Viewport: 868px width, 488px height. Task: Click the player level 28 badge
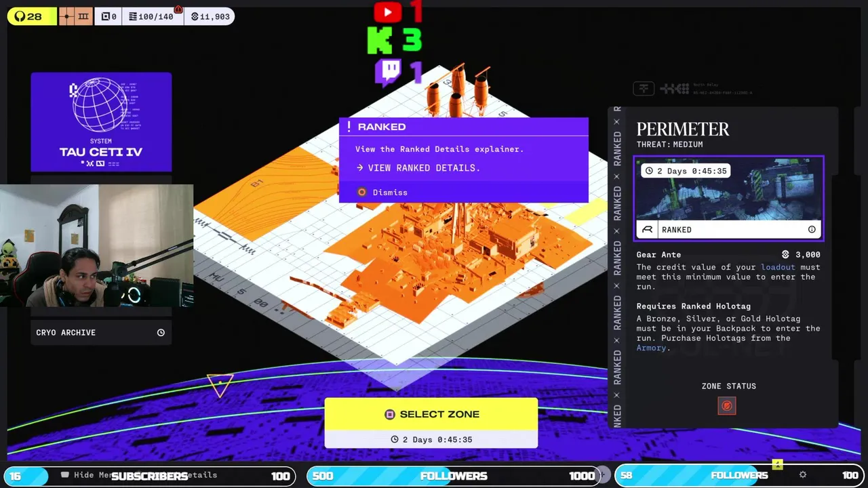pyautogui.click(x=31, y=16)
